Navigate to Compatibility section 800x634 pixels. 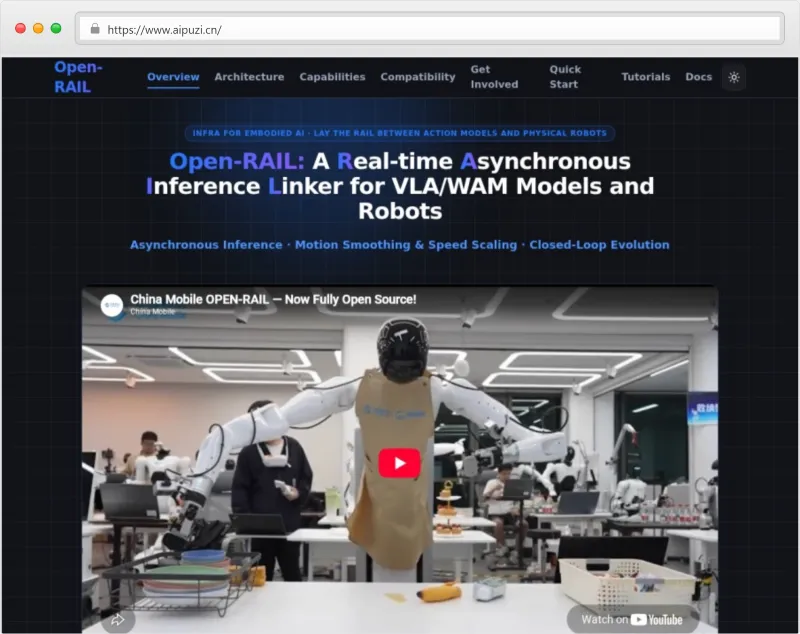tap(418, 77)
